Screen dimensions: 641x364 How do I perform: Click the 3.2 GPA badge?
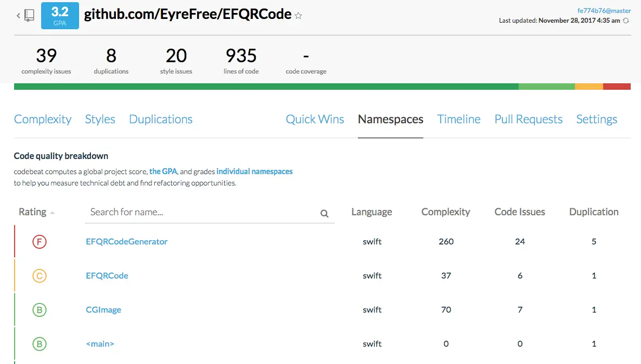point(60,16)
